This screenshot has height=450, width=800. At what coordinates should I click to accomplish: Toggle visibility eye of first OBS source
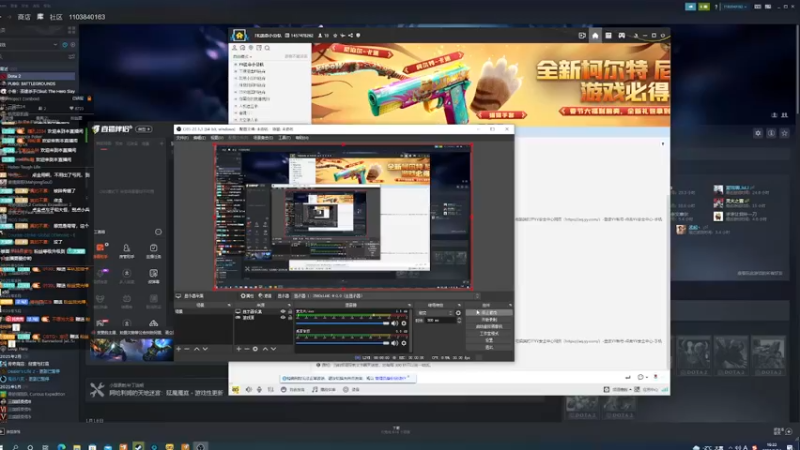pos(283,311)
